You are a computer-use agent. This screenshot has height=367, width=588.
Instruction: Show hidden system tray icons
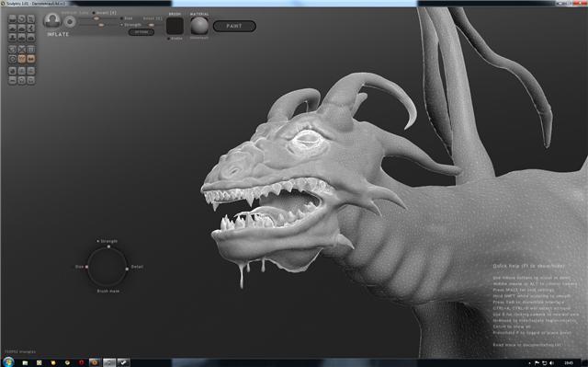point(529,363)
